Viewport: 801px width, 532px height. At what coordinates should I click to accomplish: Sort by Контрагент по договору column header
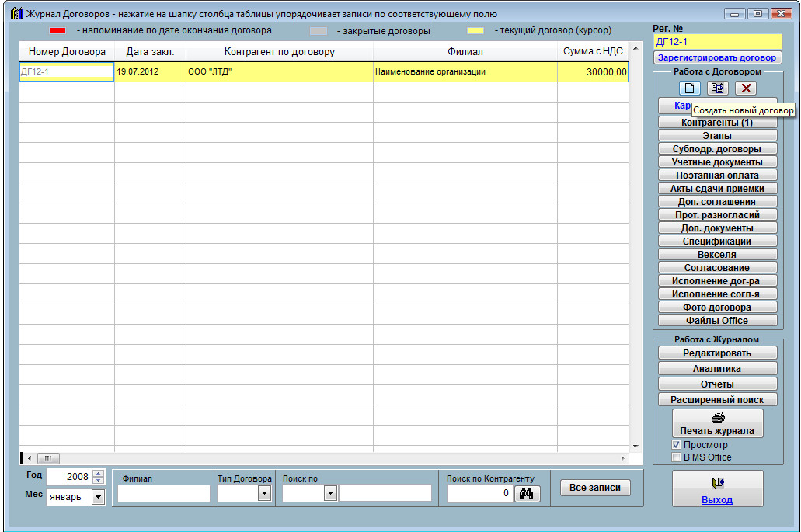click(x=280, y=51)
